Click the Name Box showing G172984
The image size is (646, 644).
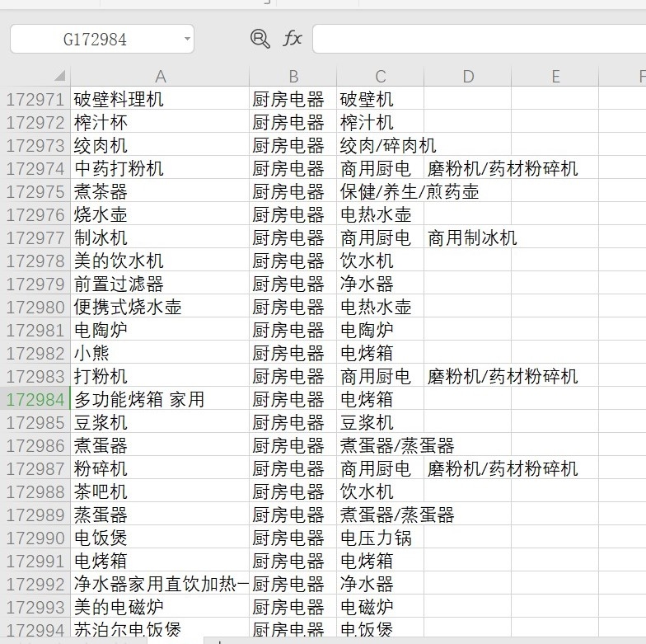[x=102, y=39]
